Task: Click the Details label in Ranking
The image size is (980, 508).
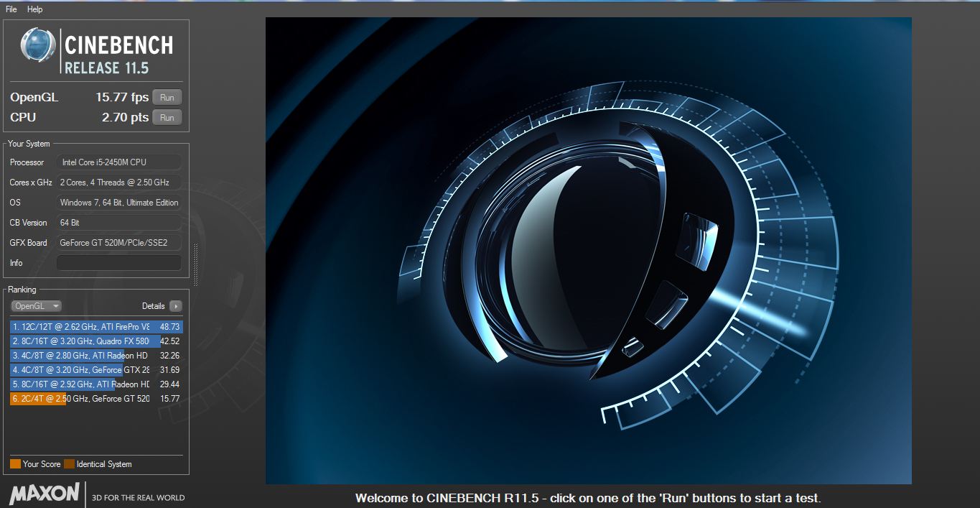Action: tap(154, 306)
